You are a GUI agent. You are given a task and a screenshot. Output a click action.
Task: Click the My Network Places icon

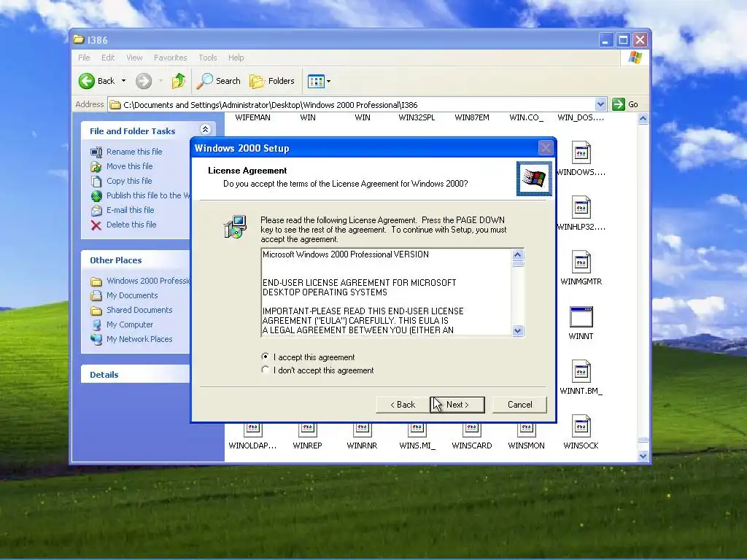click(x=96, y=340)
